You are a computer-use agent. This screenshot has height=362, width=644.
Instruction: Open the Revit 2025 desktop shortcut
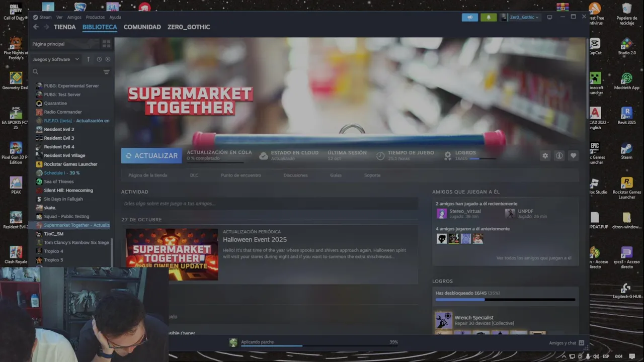point(626,116)
